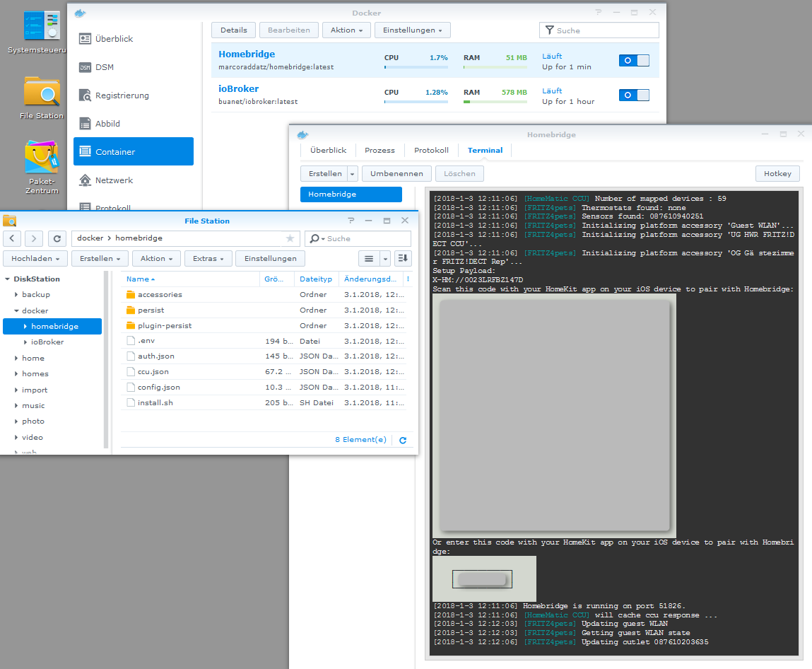Expand backup folder in tree
The width and height of the screenshot is (812, 669).
click(16, 294)
